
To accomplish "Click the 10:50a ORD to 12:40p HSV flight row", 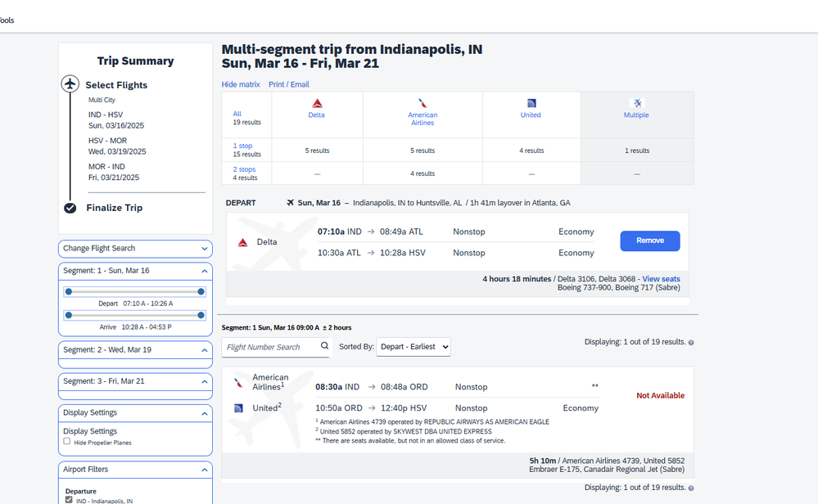I will [x=456, y=408].
